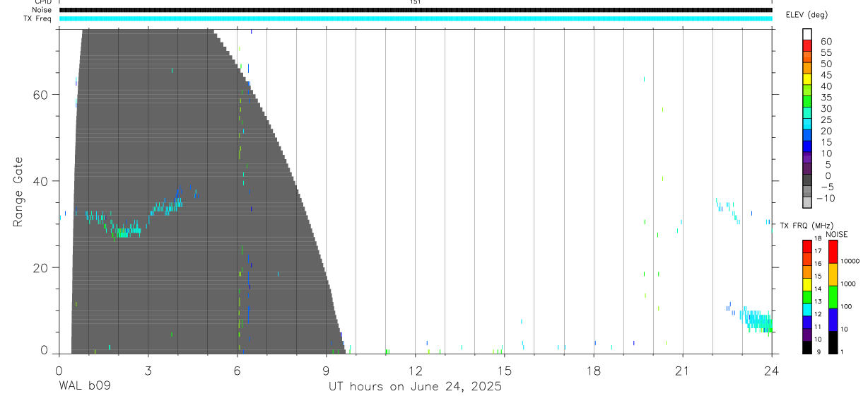Click hour '21' on the UT hours axis
Viewport: 868px width, 401px height.
(682, 370)
